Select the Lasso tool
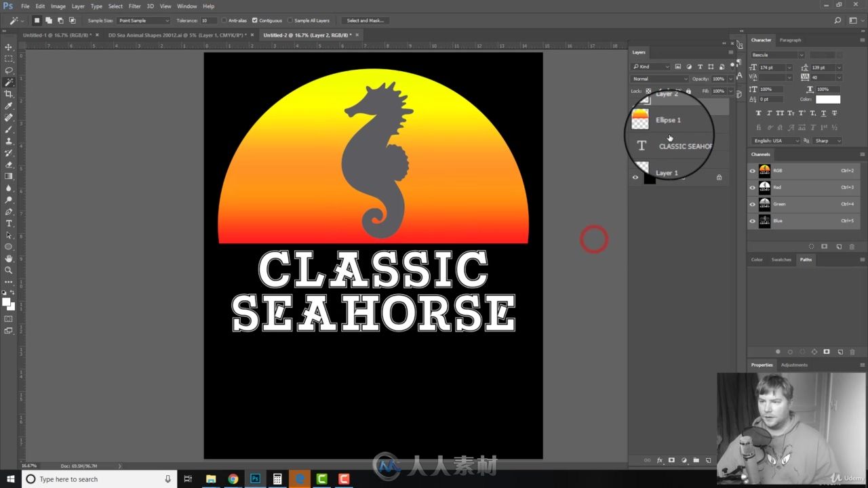Viewport: 868px width, 488px height. coord(9,70)
